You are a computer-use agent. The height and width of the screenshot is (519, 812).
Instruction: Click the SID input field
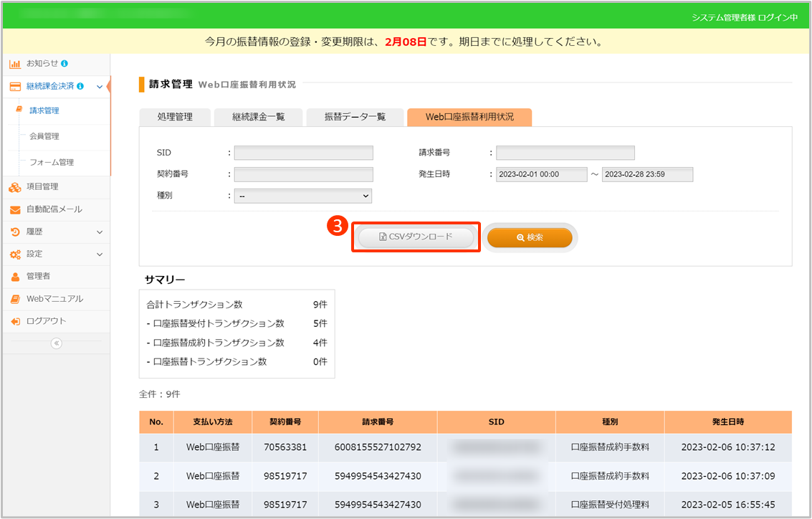303,153
